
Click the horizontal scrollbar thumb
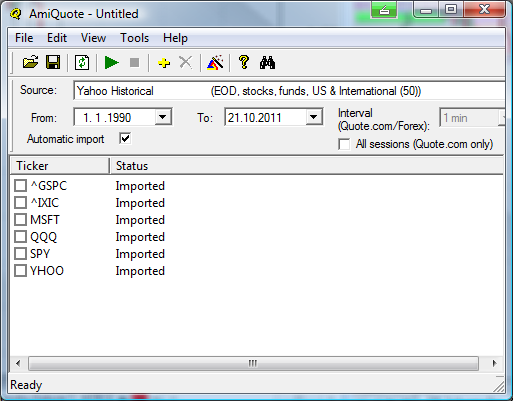[x=253, y=363]
